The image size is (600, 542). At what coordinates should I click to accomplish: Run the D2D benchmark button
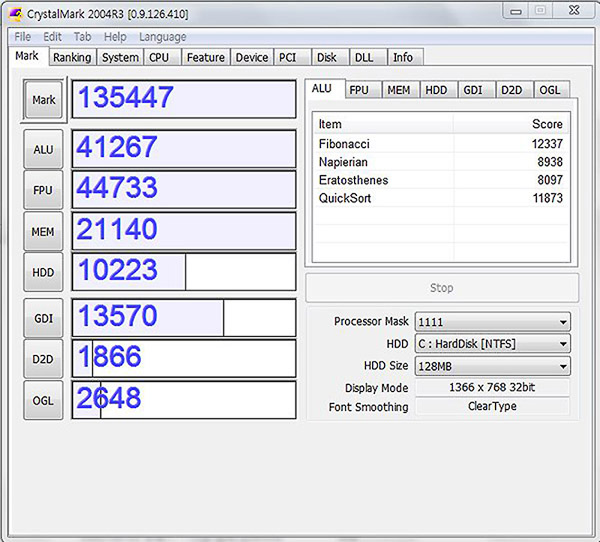43,359
